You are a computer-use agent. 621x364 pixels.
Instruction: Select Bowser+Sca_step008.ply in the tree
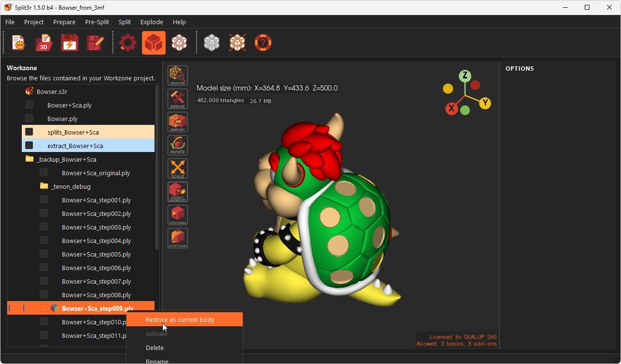tap(96, 295)
